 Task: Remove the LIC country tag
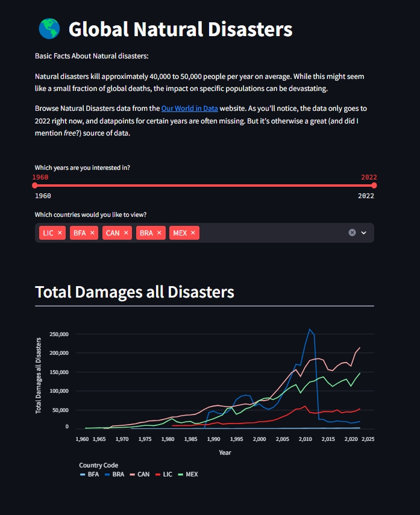click(x=60, y=233)
